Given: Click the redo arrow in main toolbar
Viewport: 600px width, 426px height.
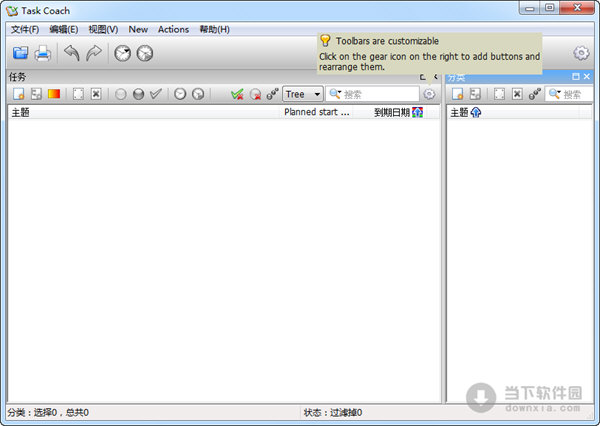Looking at the screenshot, I should pos(94,53).
